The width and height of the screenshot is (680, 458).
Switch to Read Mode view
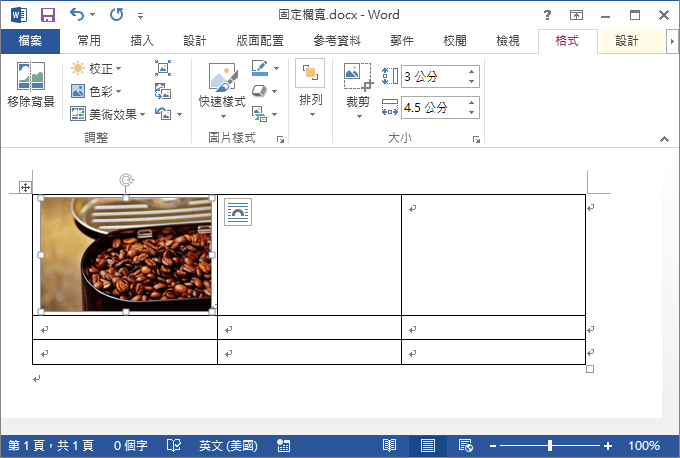click(389, 445)
